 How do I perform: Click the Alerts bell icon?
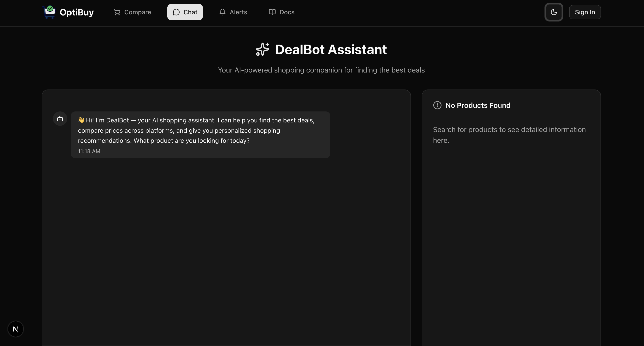tap(222, 12)
